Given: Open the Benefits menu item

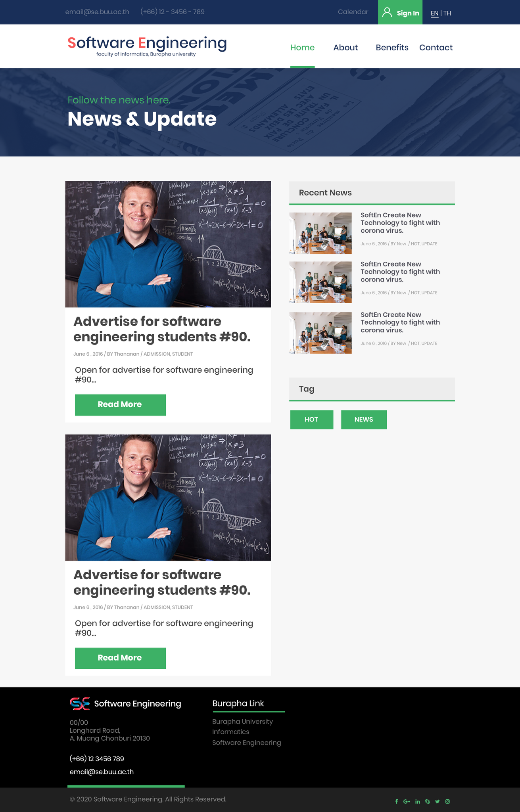Looking at the screenshot, I should coord(392,48).
